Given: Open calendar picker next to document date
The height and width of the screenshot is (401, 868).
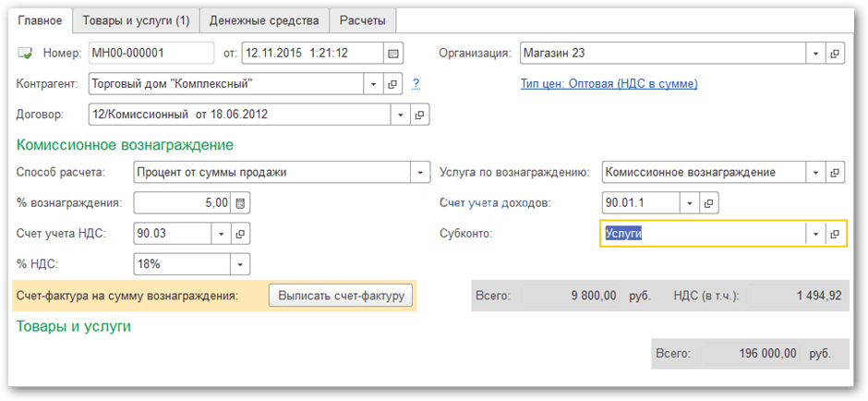Looking at the screenshot, I should pos(393,54).
